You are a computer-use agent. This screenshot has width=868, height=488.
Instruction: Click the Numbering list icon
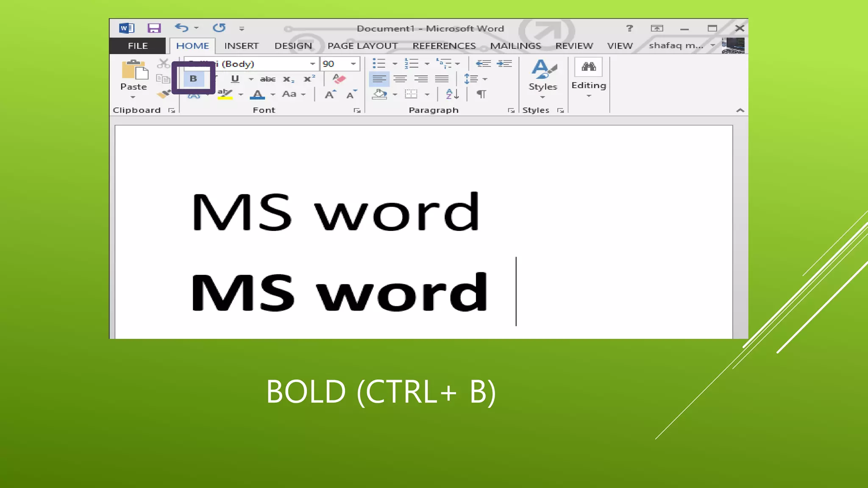(x=411, y=64)
